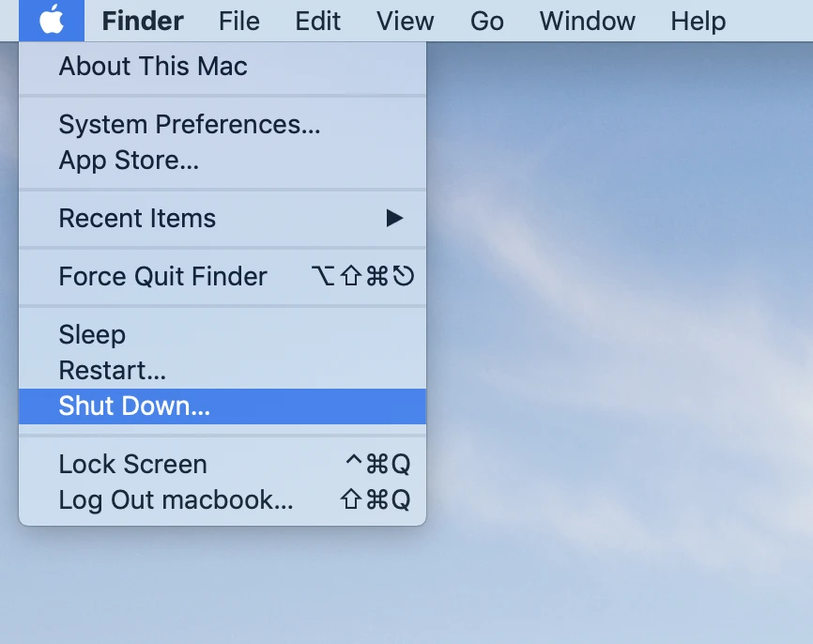
Task: Open the View menu
Action: coord(405,21)
